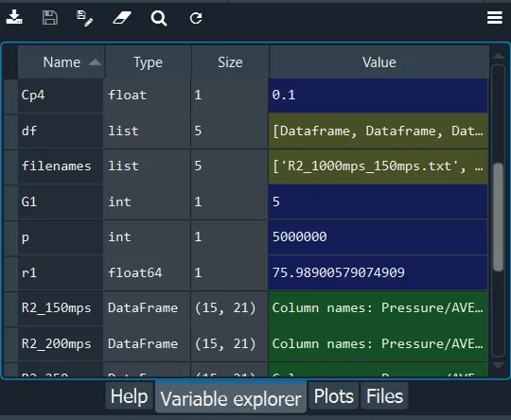Click the Save data icon
The image size is (511, 420).
(50, 18)
